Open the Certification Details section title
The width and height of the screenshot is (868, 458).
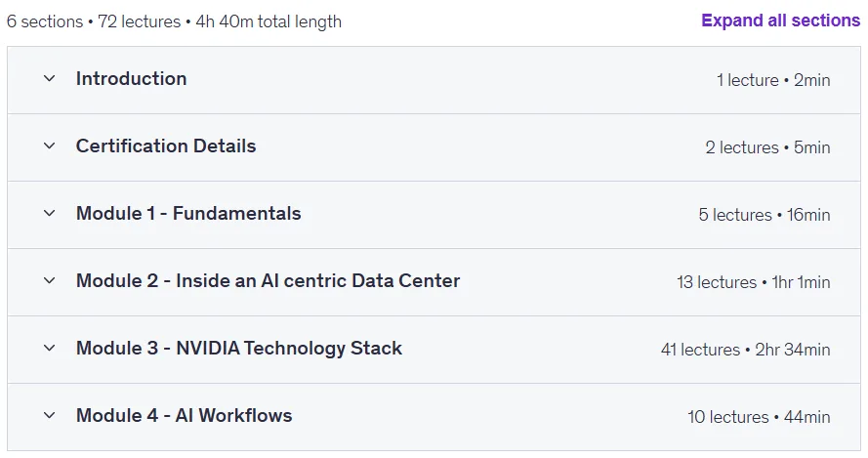pyautogui.click(x=166, y=146)
